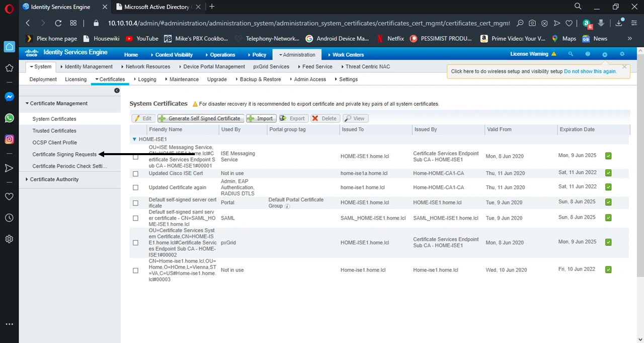The width and height of the screenshot is (644, 343).
Task: Check the SAML certificate row checkbox
Action: pos(135,219)
